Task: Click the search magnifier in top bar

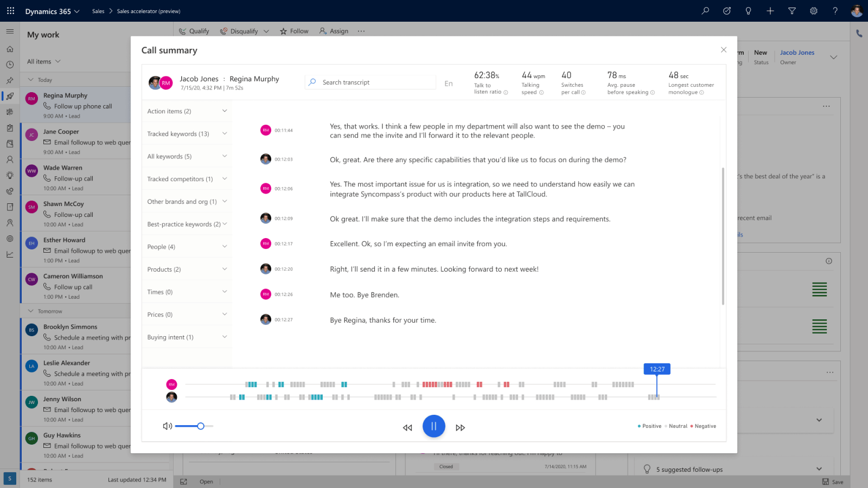Action: click(705, 11)
